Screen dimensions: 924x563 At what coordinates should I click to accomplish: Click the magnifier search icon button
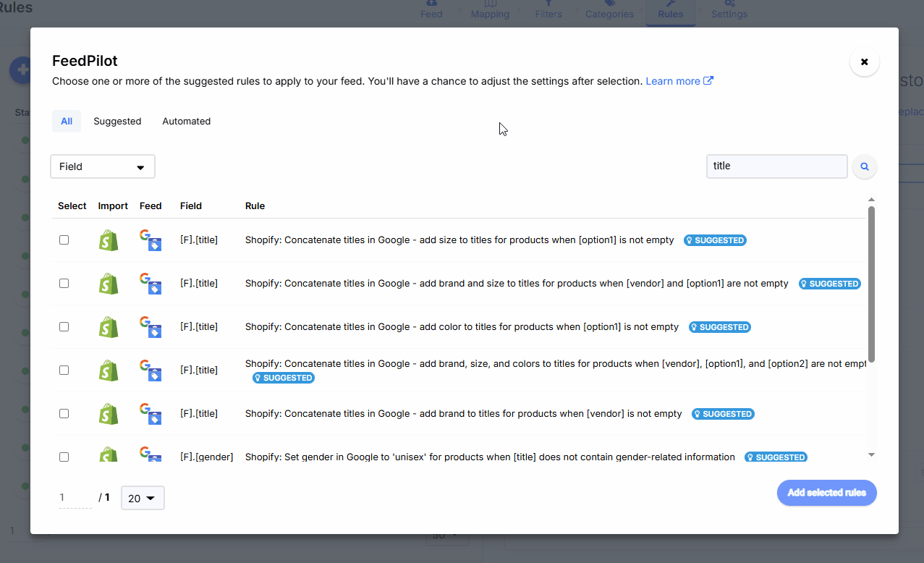point(864,166)
